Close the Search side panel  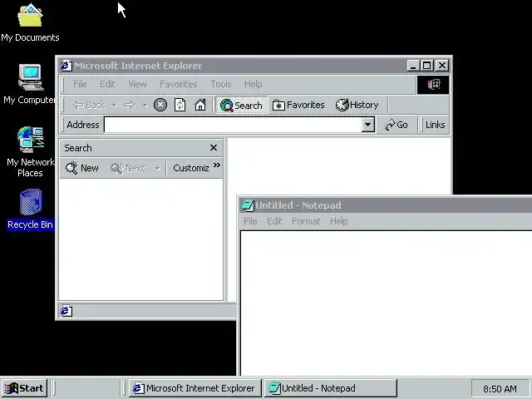pos(214,148)
